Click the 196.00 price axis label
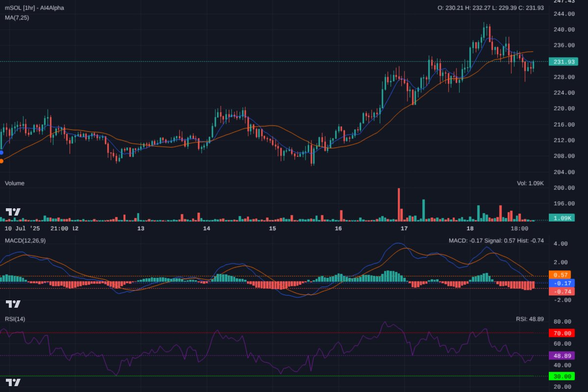 [x=563, y=203]
